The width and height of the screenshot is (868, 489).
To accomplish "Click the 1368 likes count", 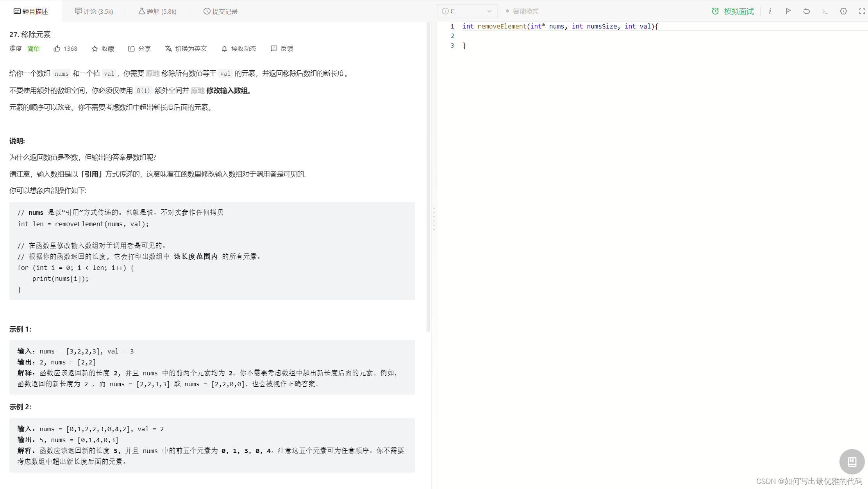I will [70, 48].
